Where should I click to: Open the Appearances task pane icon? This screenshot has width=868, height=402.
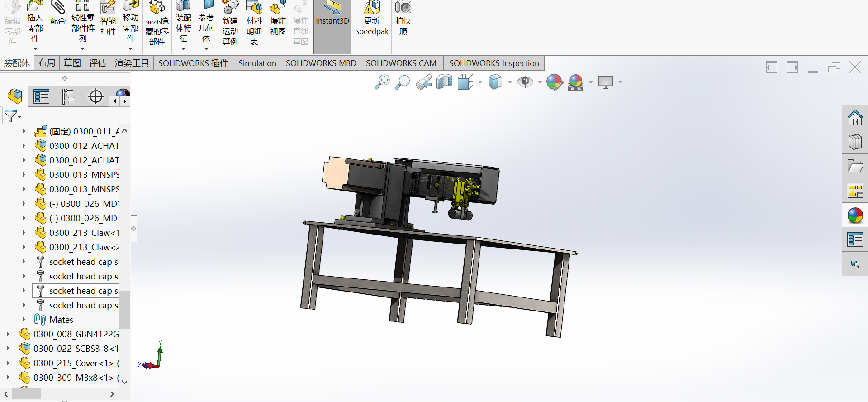pyautogui.click(x=855, y=215)
